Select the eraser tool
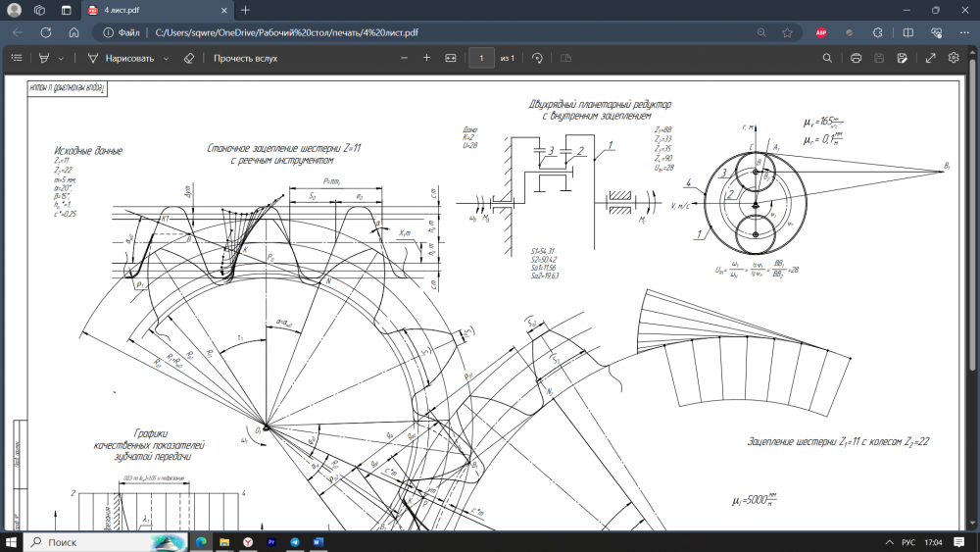 tap(190, 58)
